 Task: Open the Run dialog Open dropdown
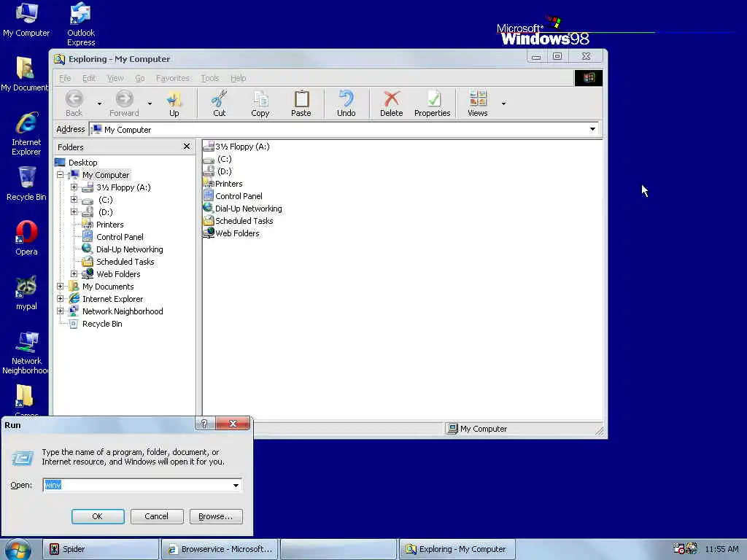click(236, 485)
